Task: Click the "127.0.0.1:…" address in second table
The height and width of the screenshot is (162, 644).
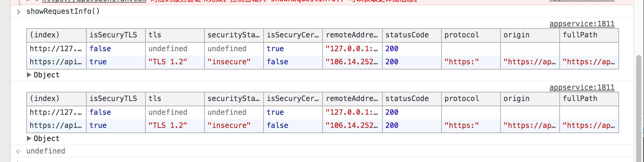Action: click(352, 112)
